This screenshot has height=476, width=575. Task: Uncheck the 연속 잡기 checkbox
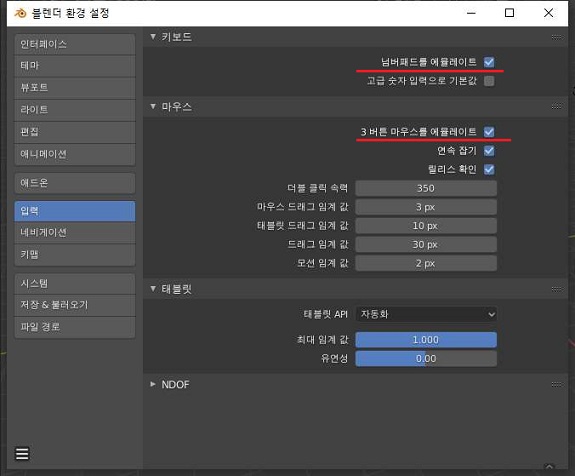(489, 151)
